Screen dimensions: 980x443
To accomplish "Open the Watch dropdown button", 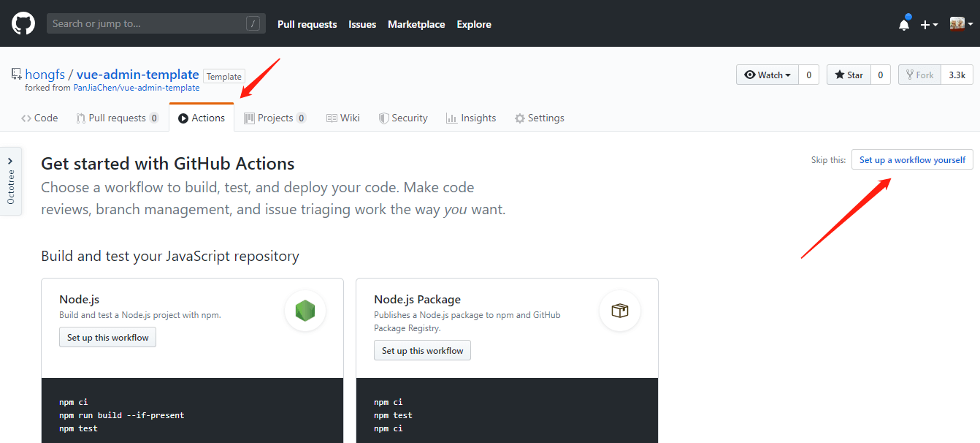I will click(767, 75).
